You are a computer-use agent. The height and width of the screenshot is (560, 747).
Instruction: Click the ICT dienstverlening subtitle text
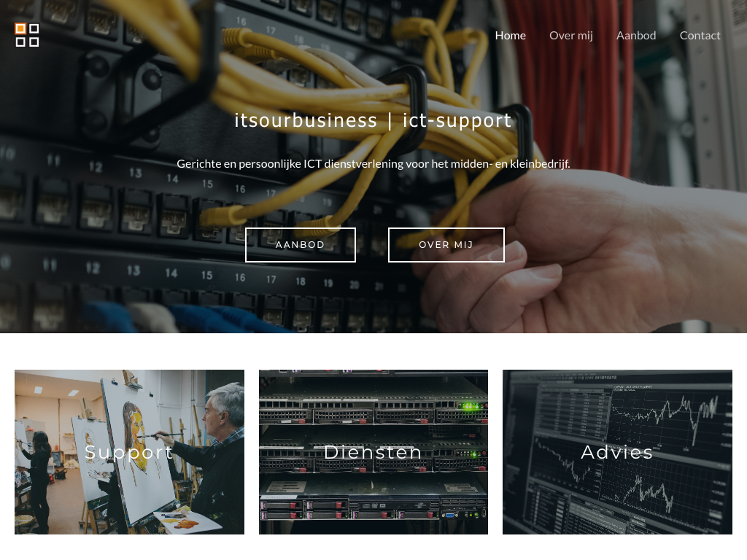(373, 163)
